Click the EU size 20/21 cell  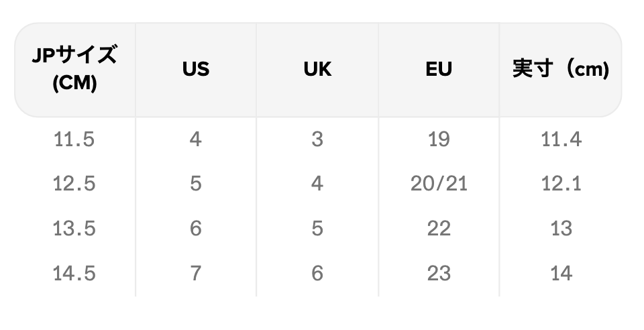pyautogui.click(x=439, y=184)
